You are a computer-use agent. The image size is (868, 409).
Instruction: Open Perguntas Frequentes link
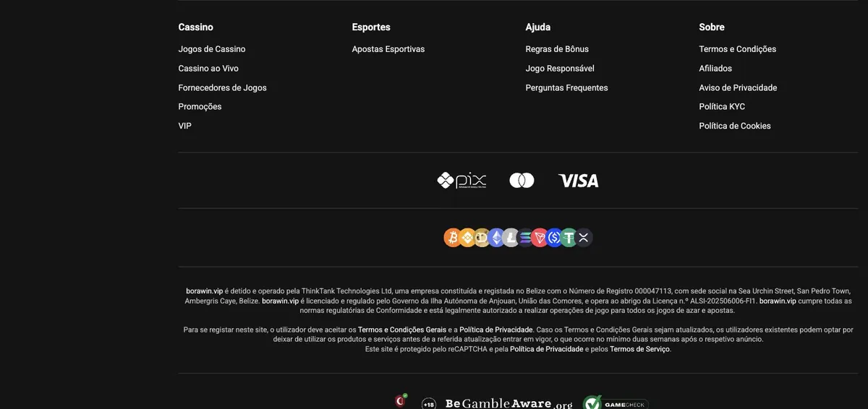(x=567, y=87)
